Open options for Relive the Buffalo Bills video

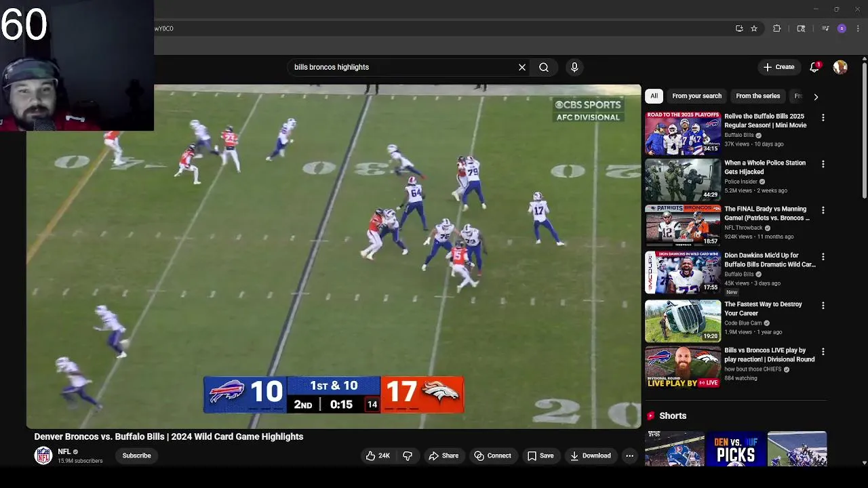(x=823, y=117)
